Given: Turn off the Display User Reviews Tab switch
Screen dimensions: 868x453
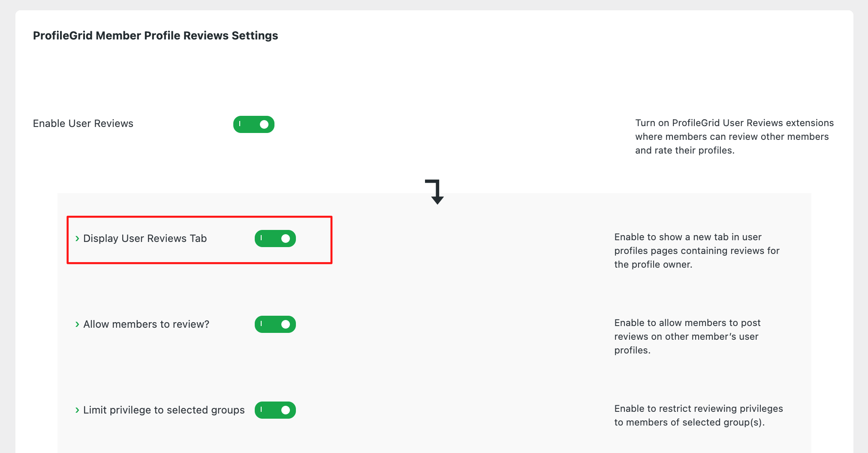Looking at the screenshot, I should (x=275, y=239).
